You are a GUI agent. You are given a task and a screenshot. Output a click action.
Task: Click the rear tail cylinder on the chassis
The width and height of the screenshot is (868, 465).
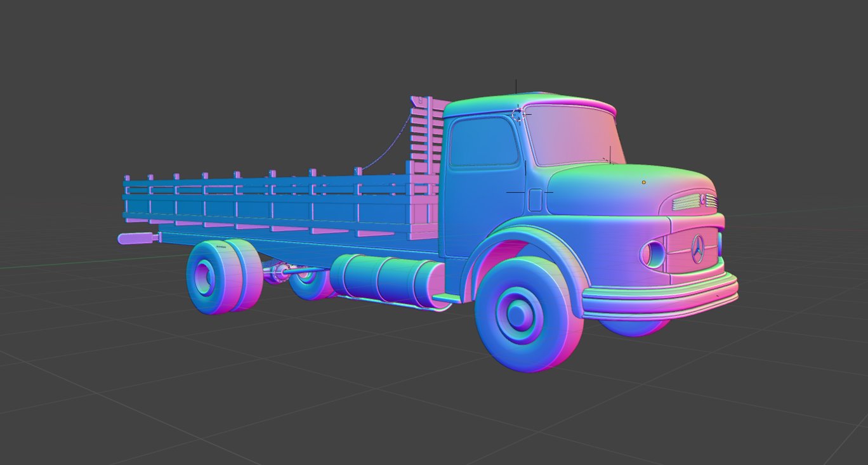click(137, 239)
